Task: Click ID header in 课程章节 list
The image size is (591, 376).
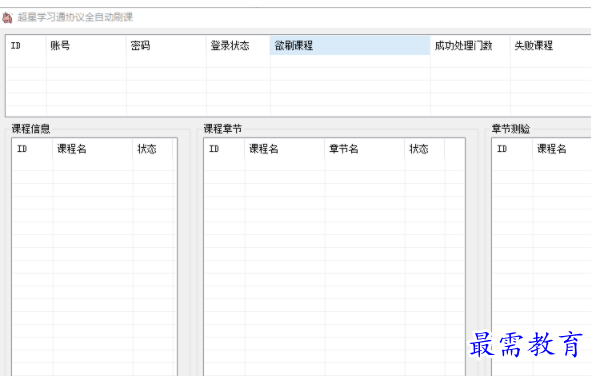Action: (225, 149)
